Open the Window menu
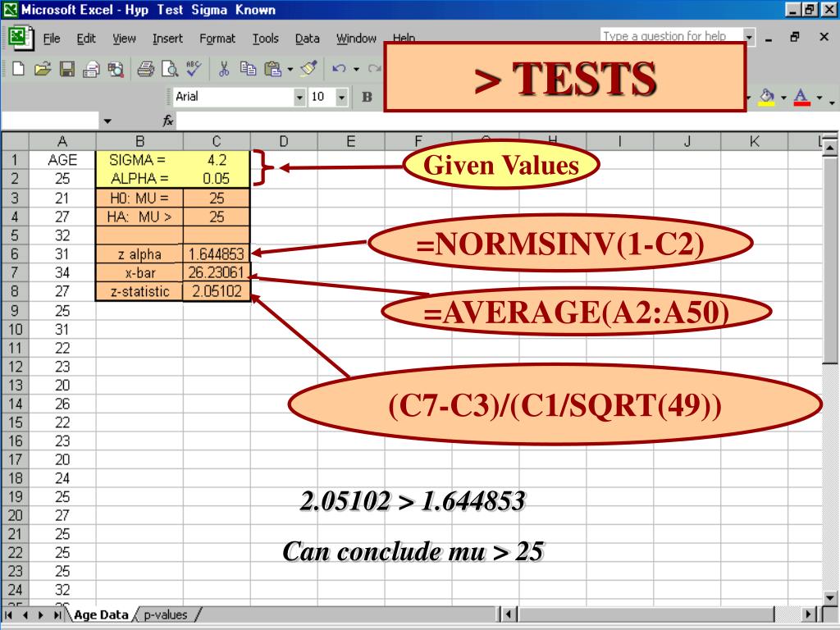 tap(356, 38)
